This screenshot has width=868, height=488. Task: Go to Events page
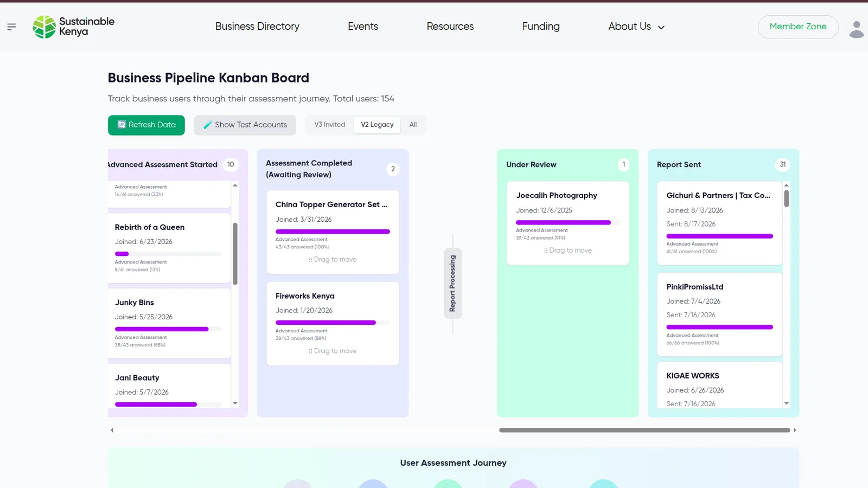[x=363, y=27]
